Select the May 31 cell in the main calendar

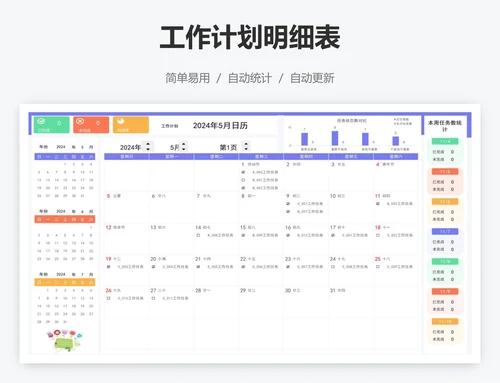[x=351, y=302]
